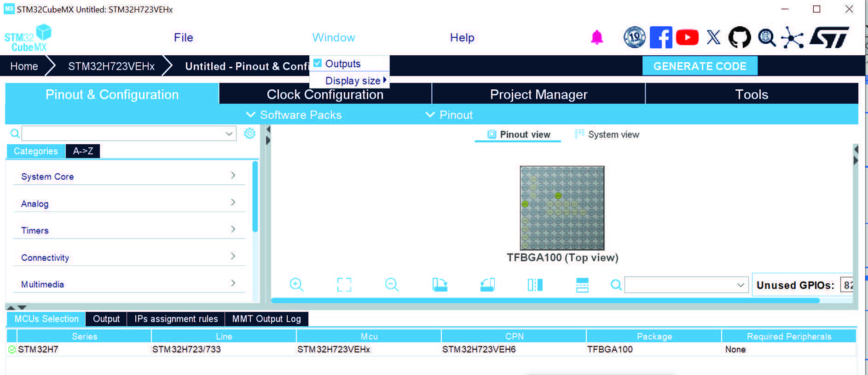Switch to the A->Z list tab
This screenshot has height=375, width=868.
[83, 151]
